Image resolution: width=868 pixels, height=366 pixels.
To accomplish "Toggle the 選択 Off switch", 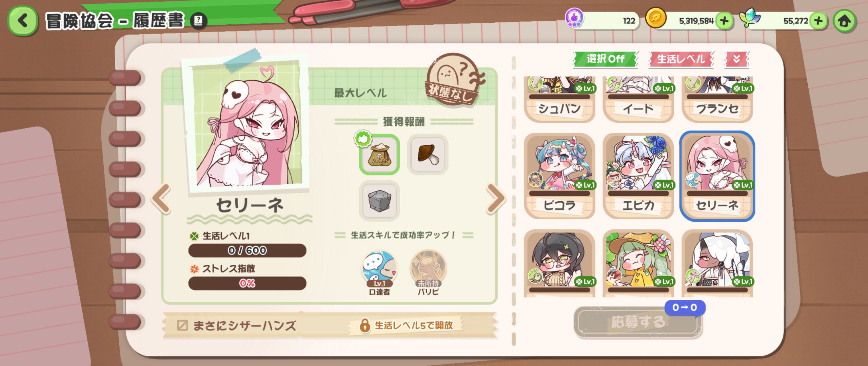I will click(x=606, y=59).
